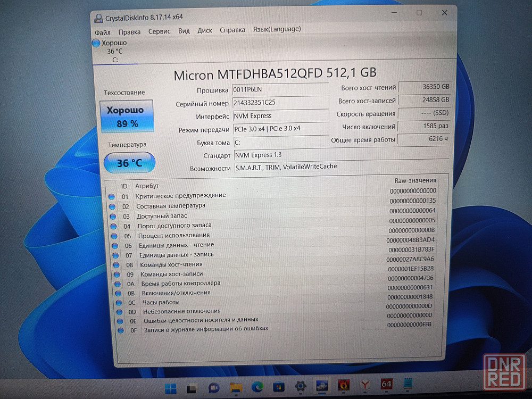Open Task View from taskbar
The height and width of the screenshot is (399, 532).
pyautogui.click(x=192, y=388)
